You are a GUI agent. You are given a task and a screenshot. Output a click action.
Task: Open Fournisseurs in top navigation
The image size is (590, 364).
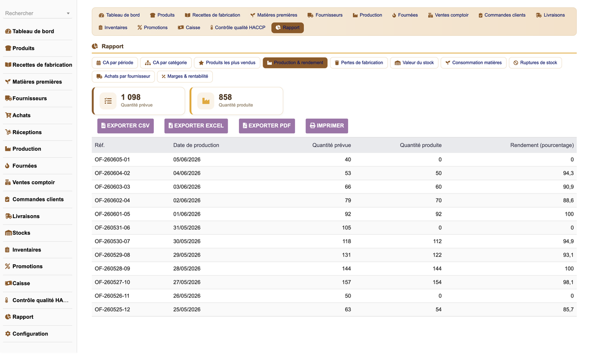[325, 15]
